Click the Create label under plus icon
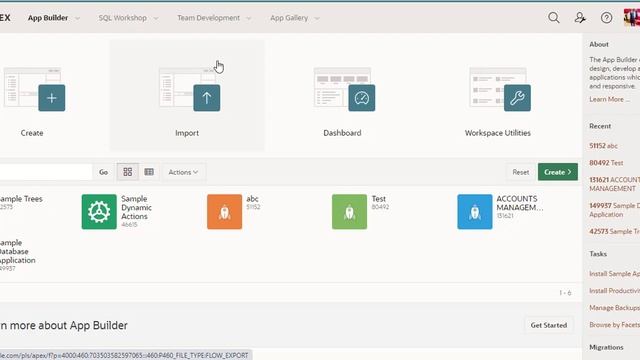This screenshot has height=360, width=640. [32, 133]
